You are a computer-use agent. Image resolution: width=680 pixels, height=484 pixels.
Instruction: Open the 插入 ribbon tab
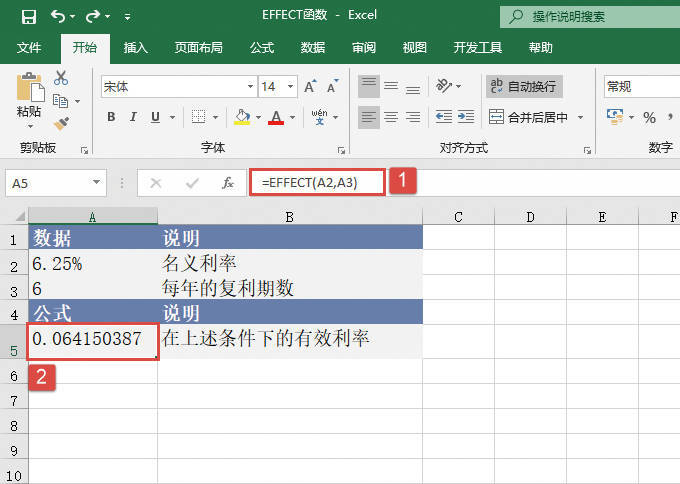point(136,47)
